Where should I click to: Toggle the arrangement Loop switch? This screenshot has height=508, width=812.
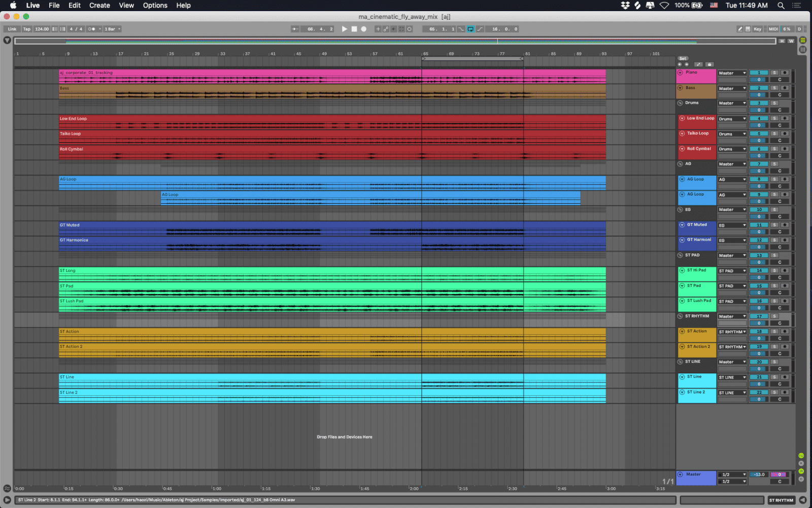click(x=470, y=29)
